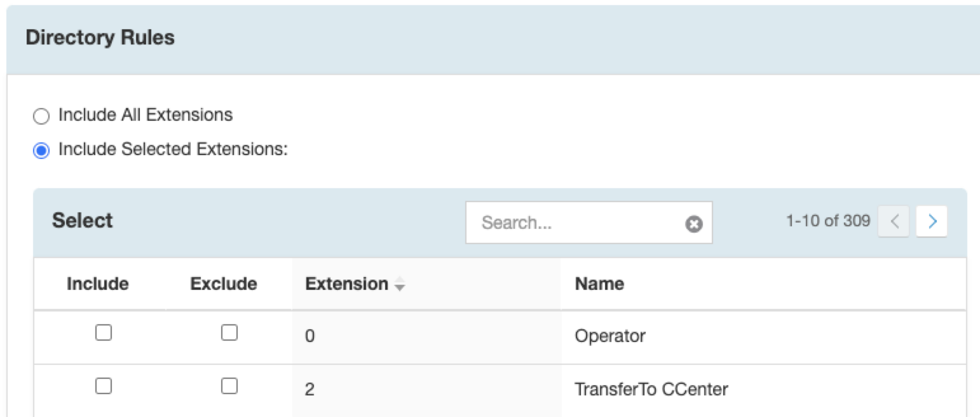Click the Search extensions input field
The image size is (980, 417).
[589, 222]
